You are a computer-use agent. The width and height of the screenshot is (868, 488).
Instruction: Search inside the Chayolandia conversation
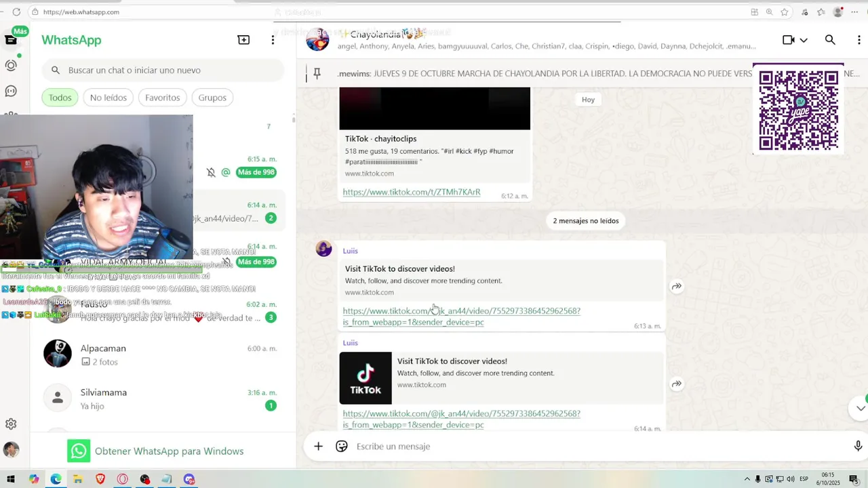click(830, 40)
